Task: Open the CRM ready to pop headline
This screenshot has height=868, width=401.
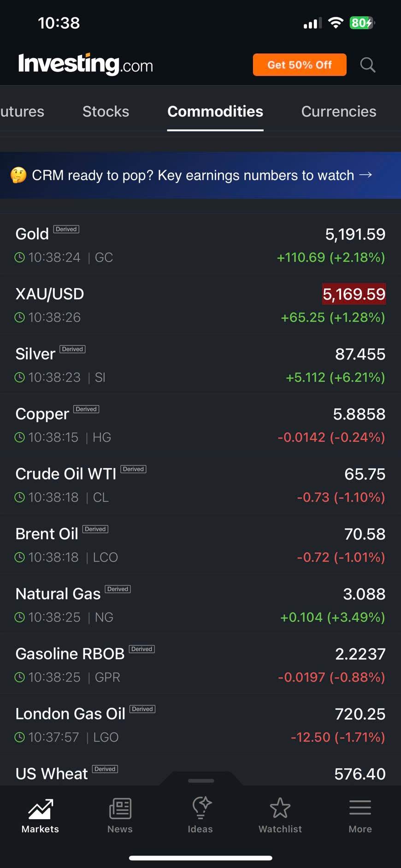Action: [193, 175]
